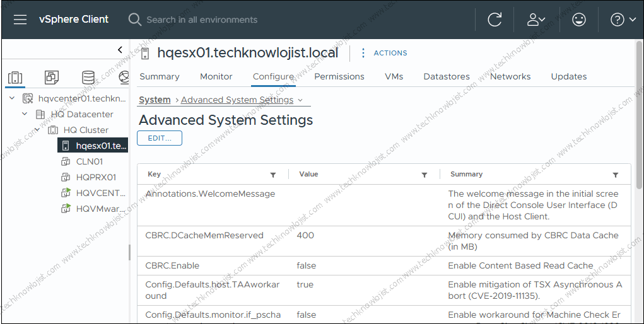Open filter for Key column
Screen dimensions: 644x324
[273, 175]
